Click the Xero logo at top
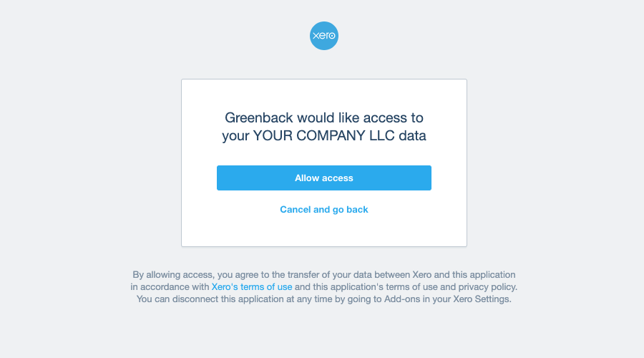 323,36
